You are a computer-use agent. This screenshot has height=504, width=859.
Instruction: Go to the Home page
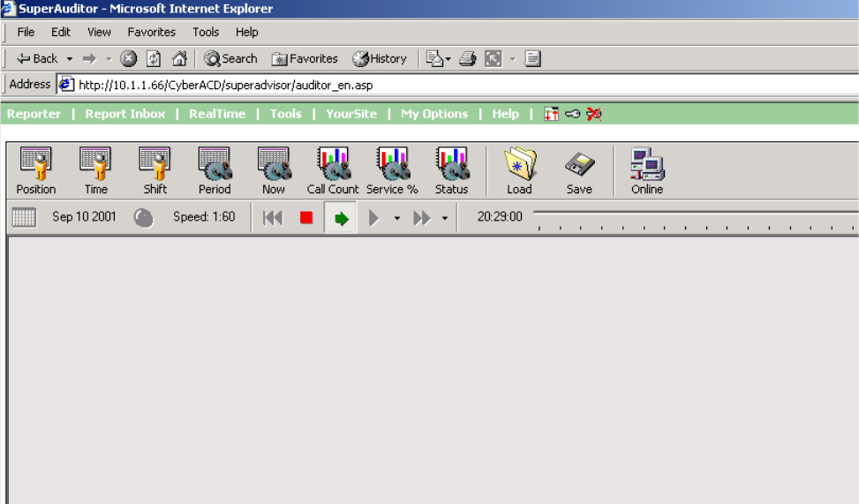tap(180, 58)
